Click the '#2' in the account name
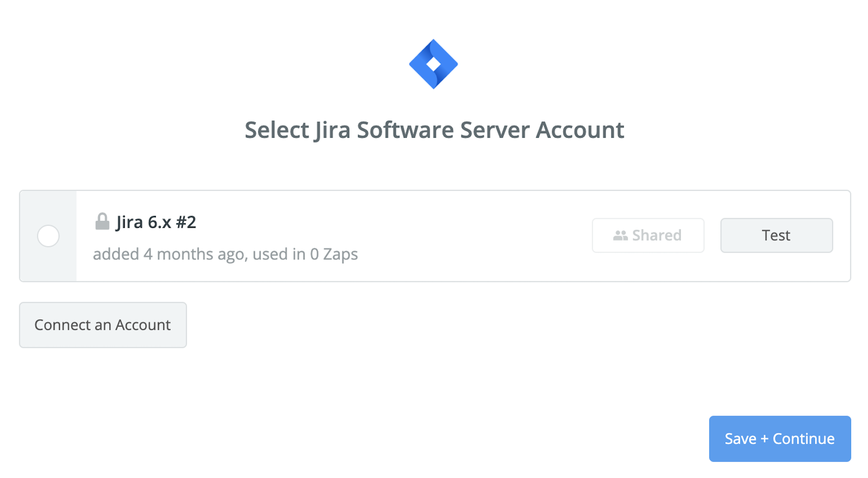Image resolution: width=868 pixels, height=478 pixels. (x=186, y=222)
